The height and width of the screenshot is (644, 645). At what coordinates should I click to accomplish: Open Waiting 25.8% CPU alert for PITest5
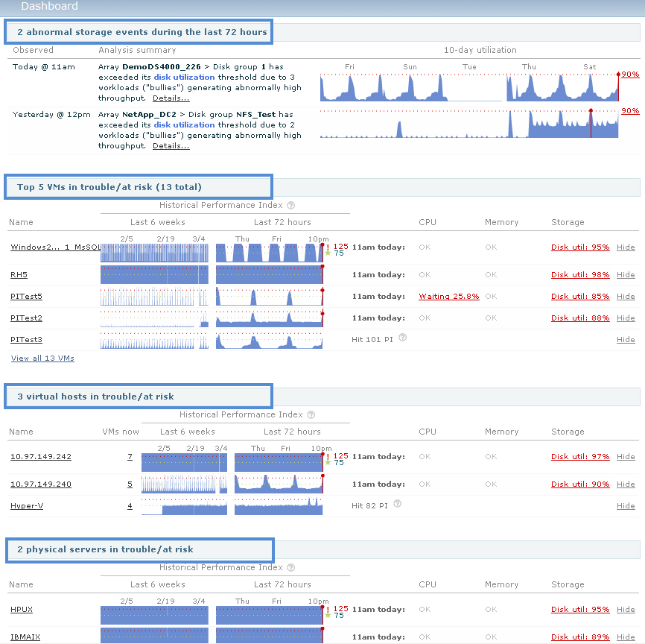449,297
